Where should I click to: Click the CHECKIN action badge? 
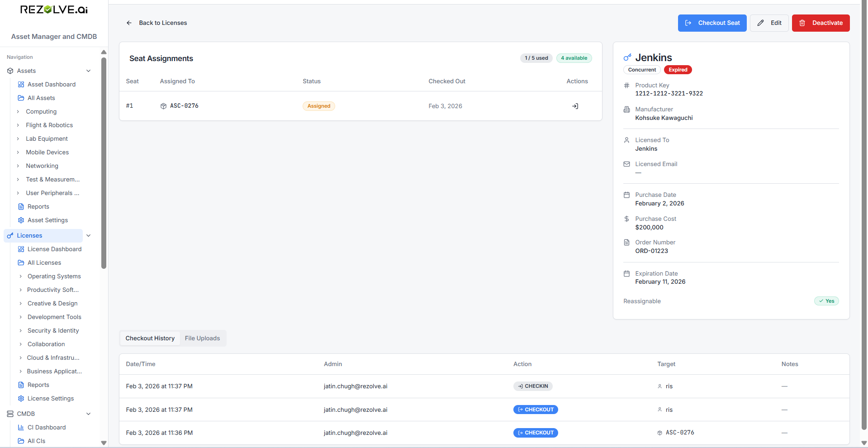(533, 386)
